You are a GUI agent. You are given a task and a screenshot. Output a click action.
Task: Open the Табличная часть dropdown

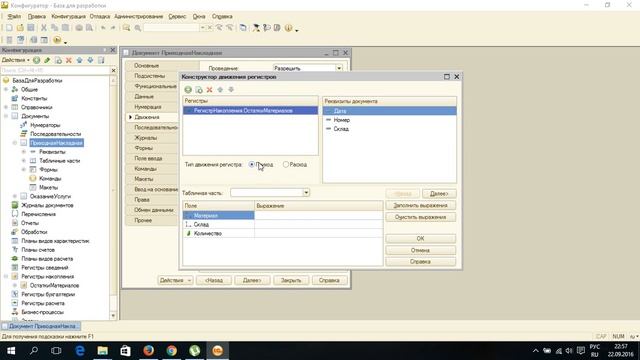(306, 193)
